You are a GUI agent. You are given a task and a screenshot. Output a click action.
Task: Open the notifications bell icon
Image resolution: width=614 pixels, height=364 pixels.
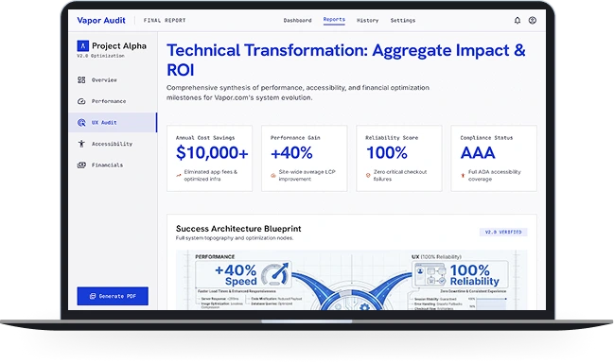[x=518, y=21]
